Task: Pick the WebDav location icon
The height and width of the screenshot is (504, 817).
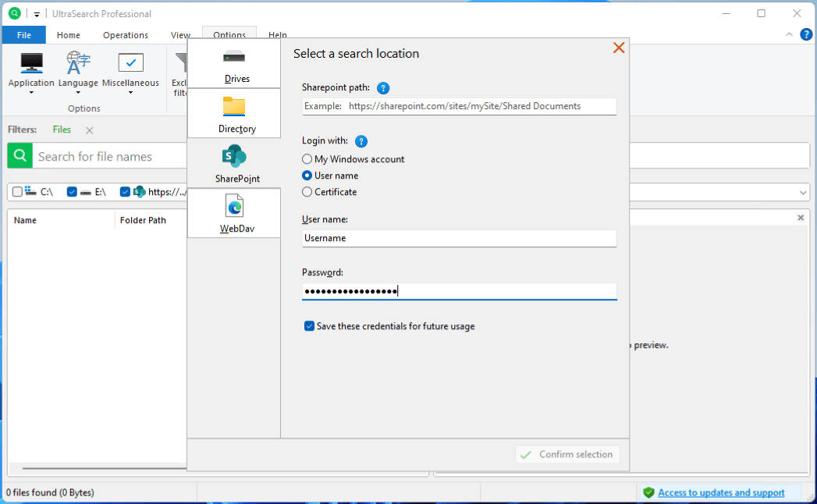Action: (x=234, y=206)
